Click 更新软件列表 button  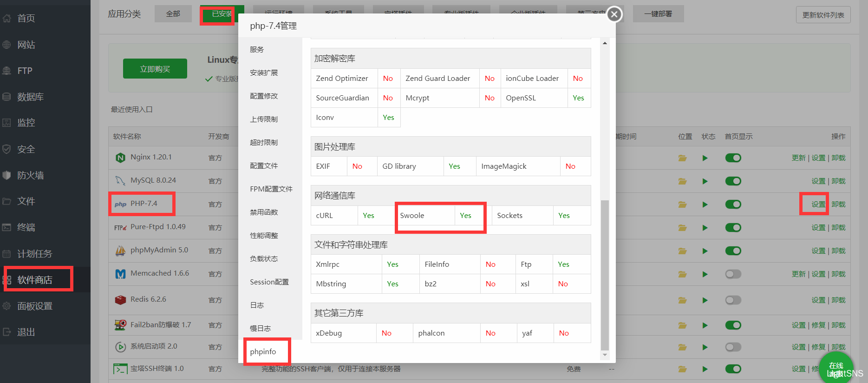click(x=823, y=15)
